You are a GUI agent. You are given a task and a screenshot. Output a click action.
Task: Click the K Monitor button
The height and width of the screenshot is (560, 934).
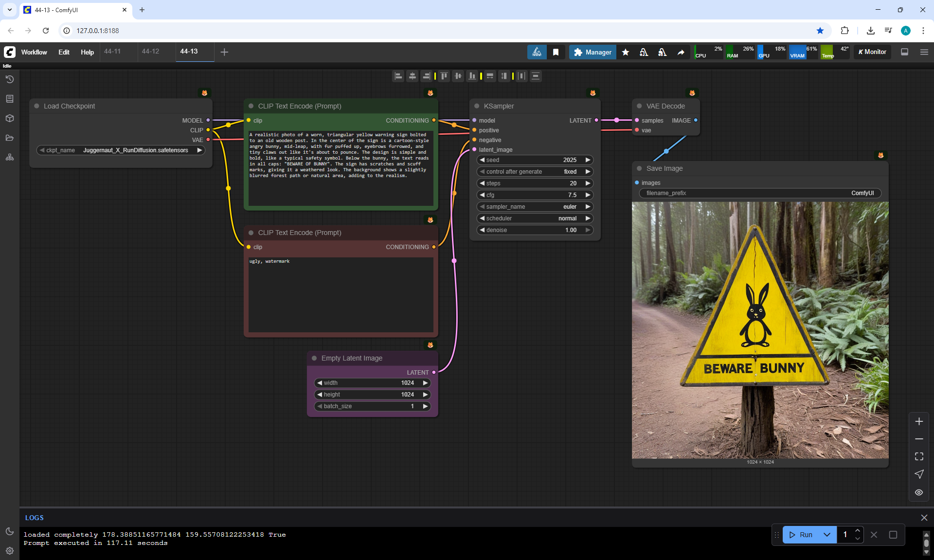(x=872, y=52)
